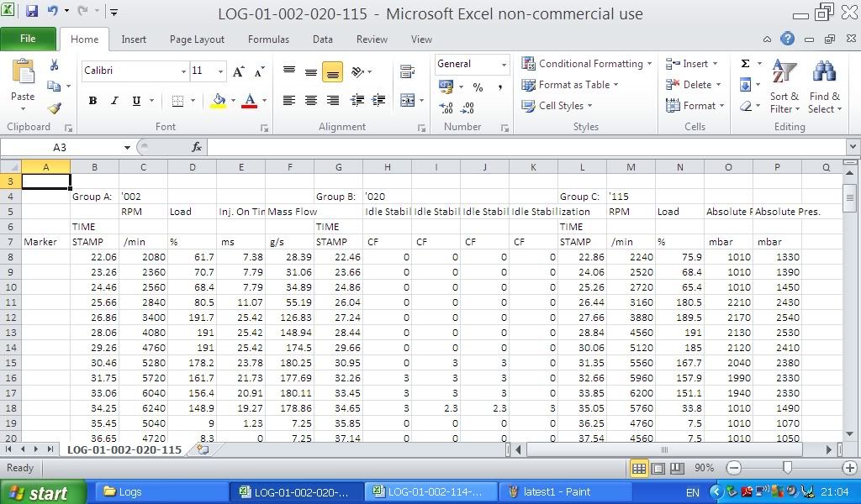This screenshot has width=861, height=504.
Task: Switch to the Page Layout tab
Action: 197,39
